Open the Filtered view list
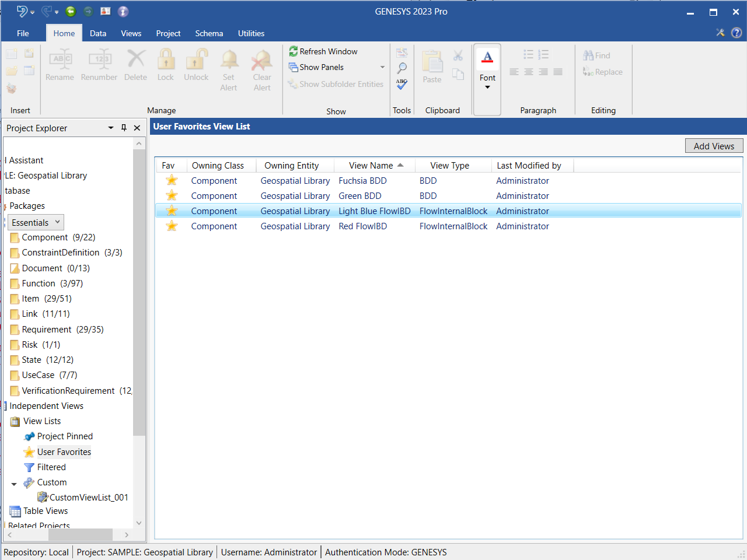Image resolution: width=747 pixels, height=560 pixels. point(51,467)
